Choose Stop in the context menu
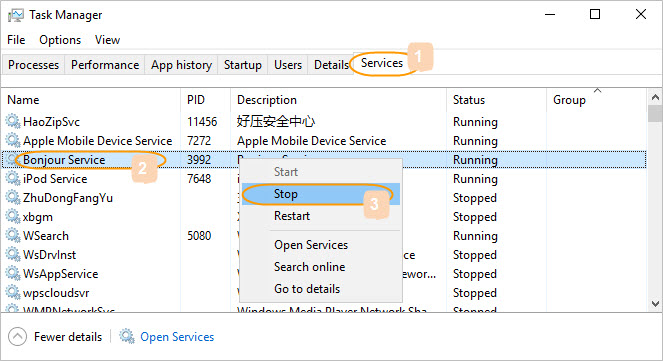This screenshot has width=663, height=361. pos(321,194)
